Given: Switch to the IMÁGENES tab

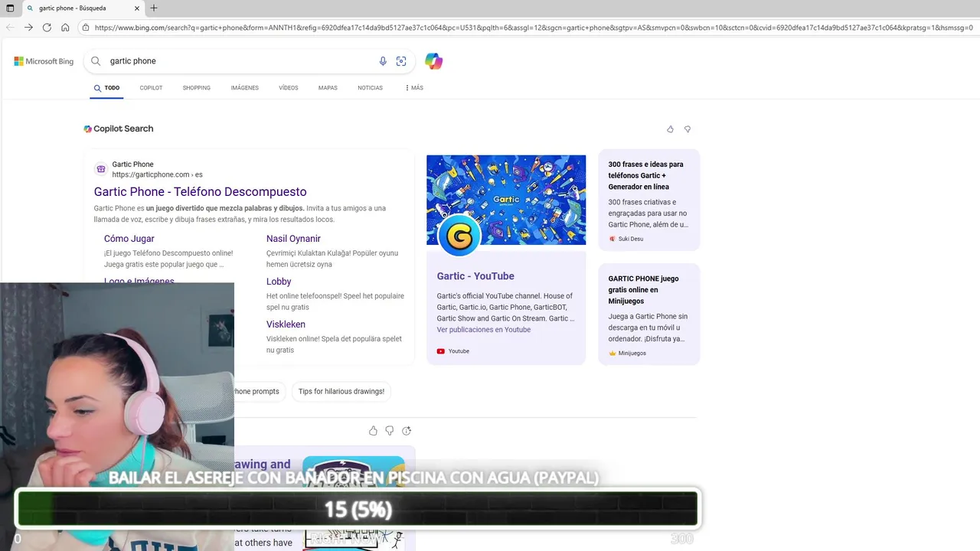Looking at the screenshot, I should [x=245, y=88].
